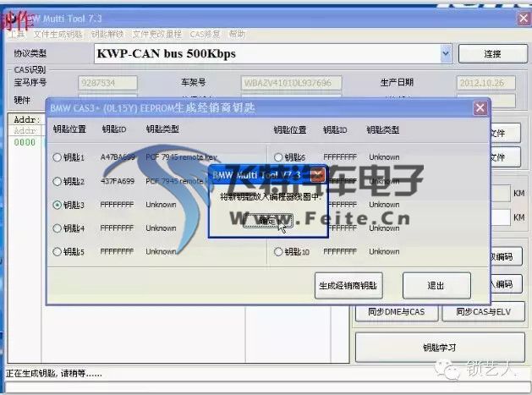This screenshot has height=395, width=532.
Task: Click the 生产日期 field 2012.10.26
Action: tap(485, 83)
